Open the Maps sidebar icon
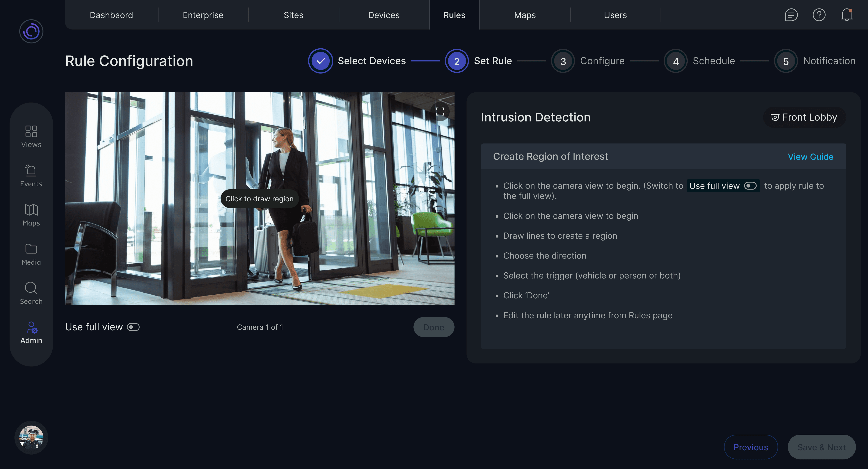The width and height of the screenshot is (868, 469). [31, 210]
